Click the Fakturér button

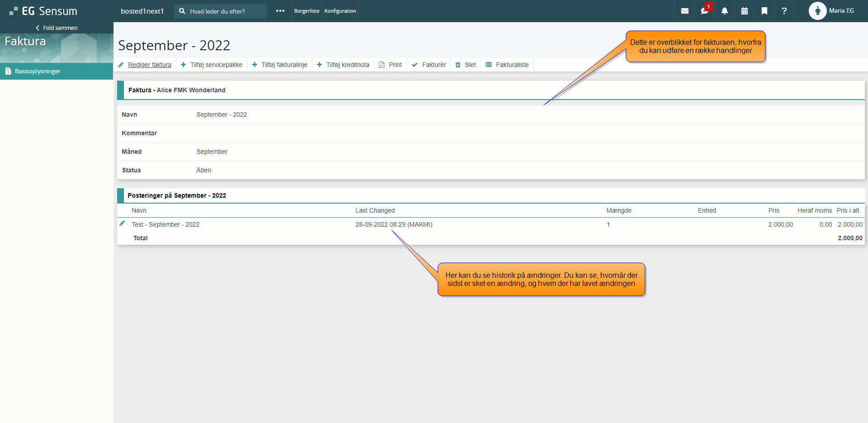pyautogui.click(x=429, y=65)
